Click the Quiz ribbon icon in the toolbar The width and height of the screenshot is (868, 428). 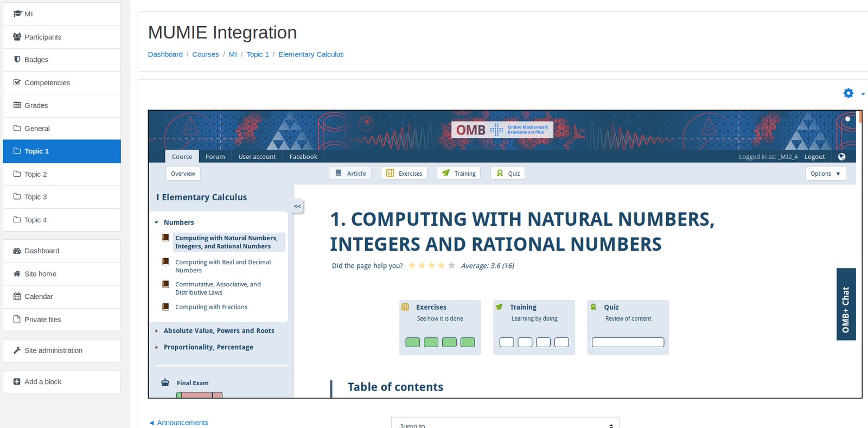point(500,173)
